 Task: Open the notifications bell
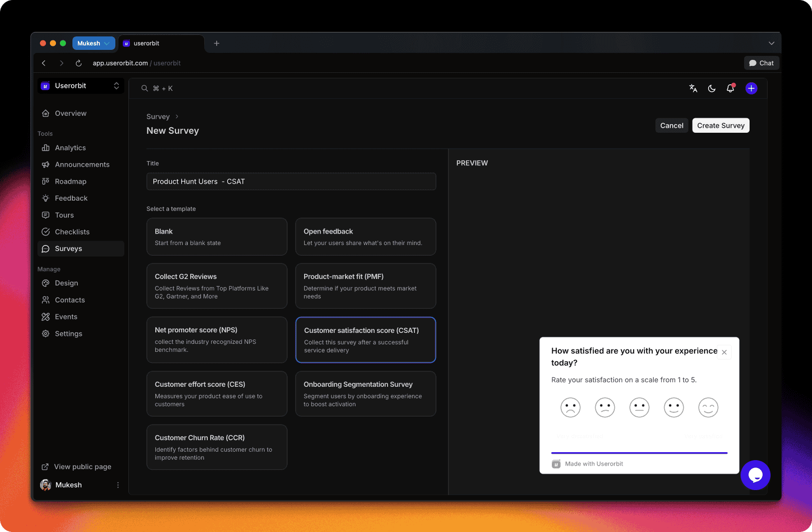(x=730, y=88)
